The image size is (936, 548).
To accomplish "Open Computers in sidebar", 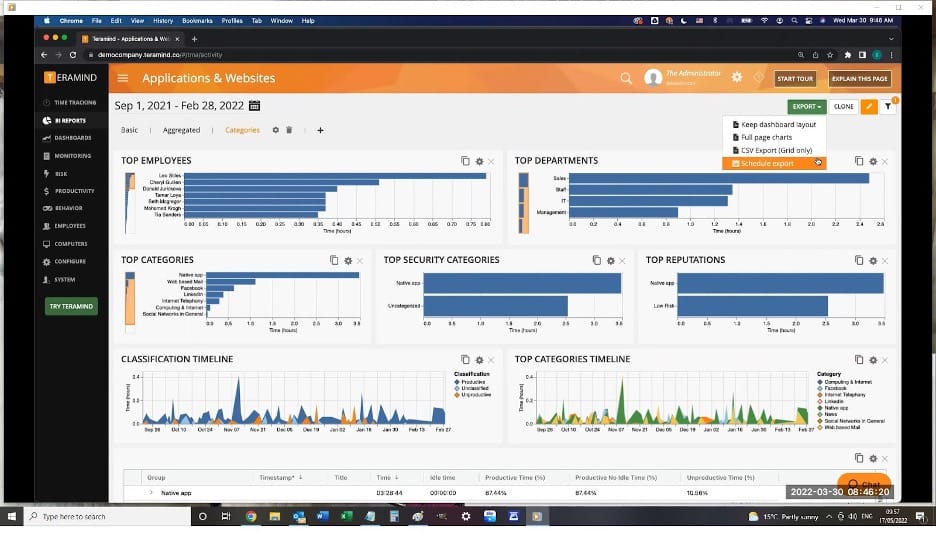I will point(70,244).
